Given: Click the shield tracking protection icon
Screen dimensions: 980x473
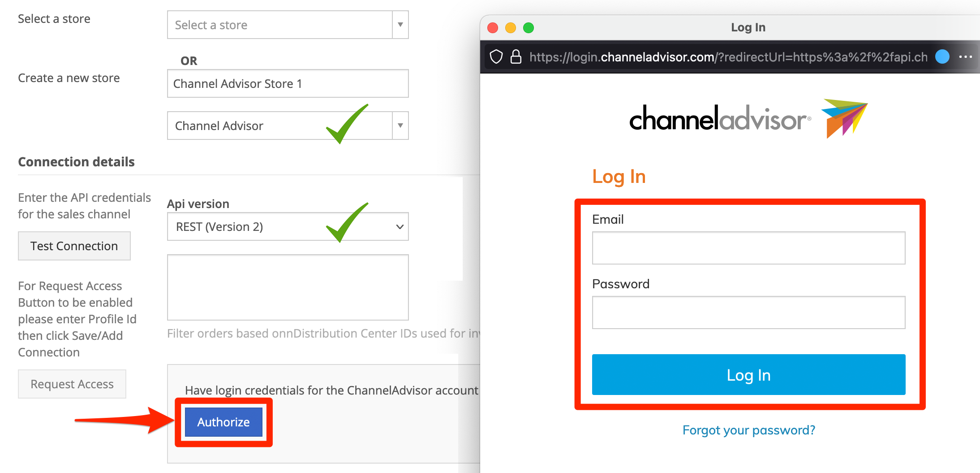Looking at the screenshot, I should 496,57.
